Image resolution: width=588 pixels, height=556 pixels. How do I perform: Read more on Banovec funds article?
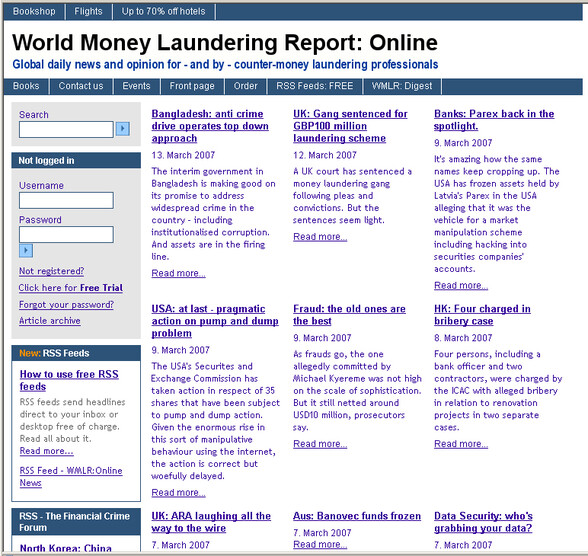[320, 544]
